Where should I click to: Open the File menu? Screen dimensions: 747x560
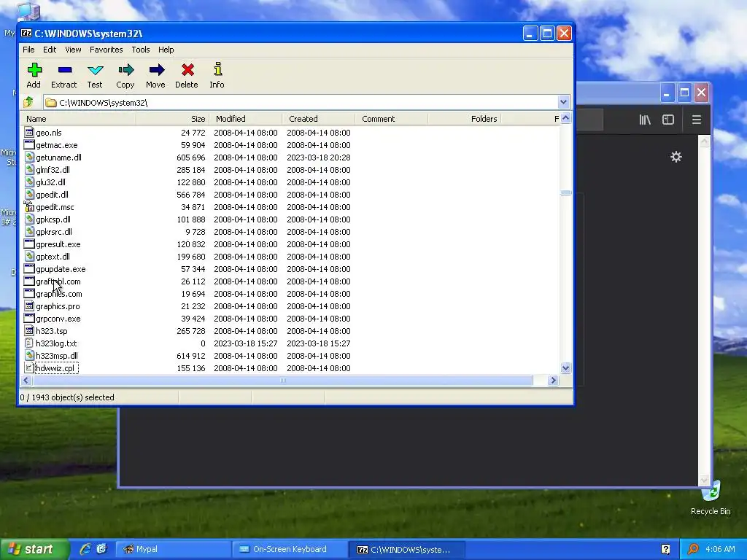point(28,50)
